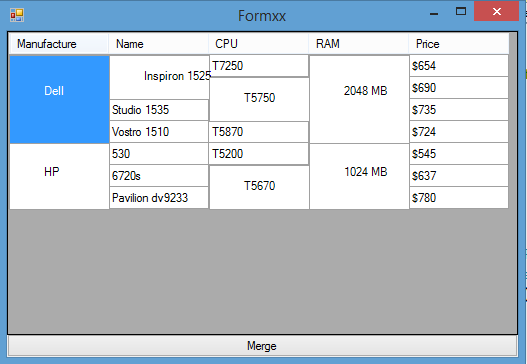Select the merged HP cell

(x=59, y=176)
